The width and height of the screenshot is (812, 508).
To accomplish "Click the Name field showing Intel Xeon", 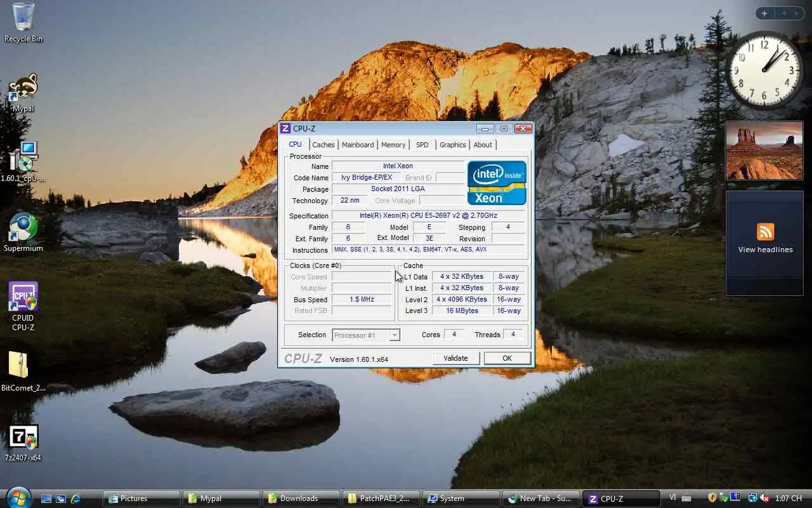I will pyautogui.click(x=398, y=166).
